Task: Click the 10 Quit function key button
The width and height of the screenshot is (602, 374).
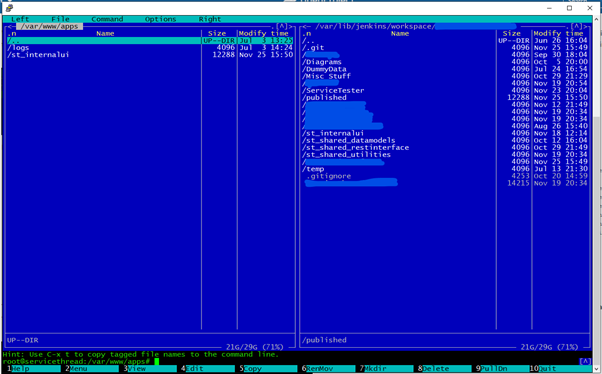Action: pyautogui.click(x=561, y=369)
